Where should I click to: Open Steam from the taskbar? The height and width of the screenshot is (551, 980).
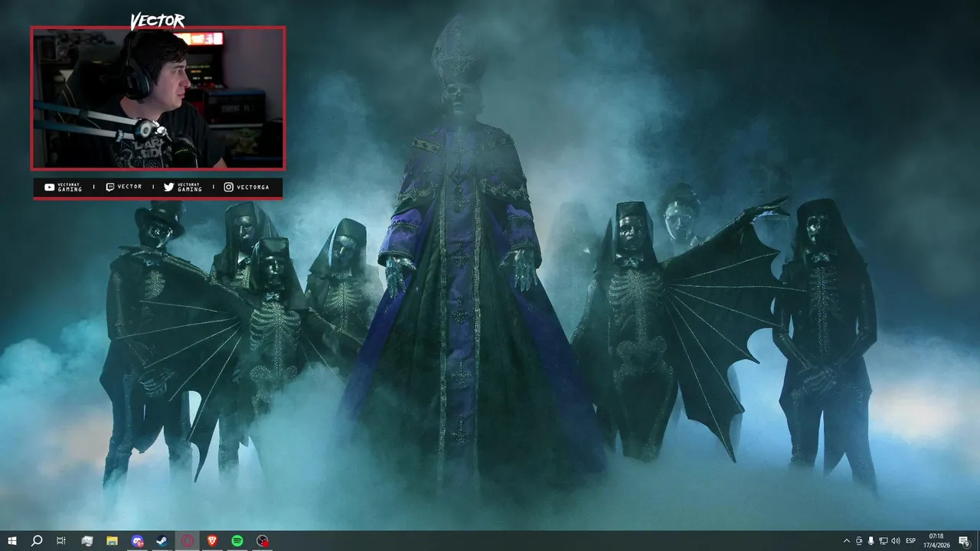162,541
